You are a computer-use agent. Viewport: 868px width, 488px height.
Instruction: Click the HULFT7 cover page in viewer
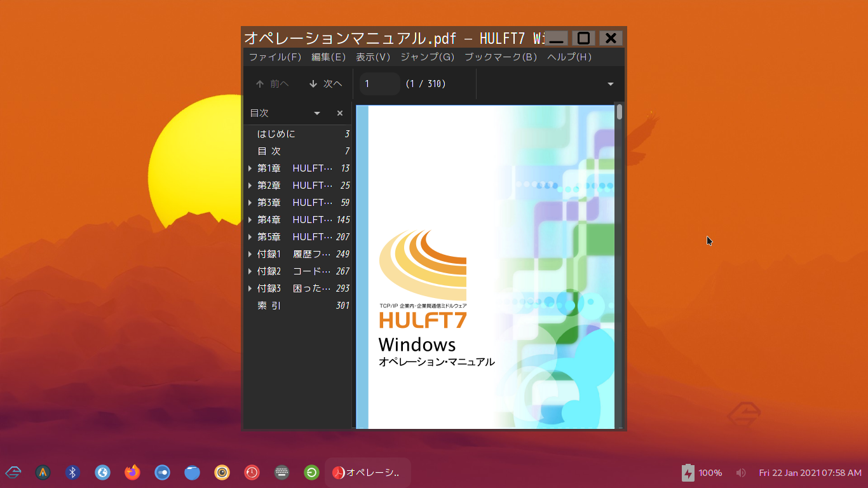485,267
